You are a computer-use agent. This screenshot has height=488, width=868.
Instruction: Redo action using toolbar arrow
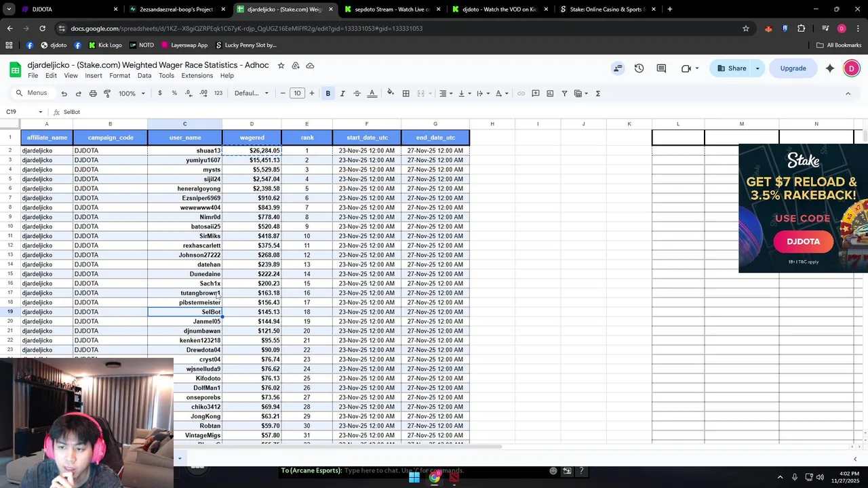78,94
